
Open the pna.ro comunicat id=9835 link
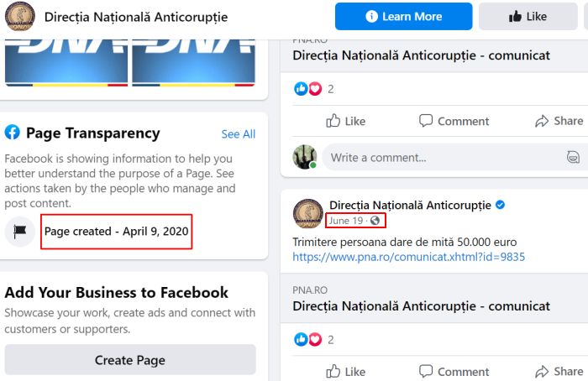(408, 257)
